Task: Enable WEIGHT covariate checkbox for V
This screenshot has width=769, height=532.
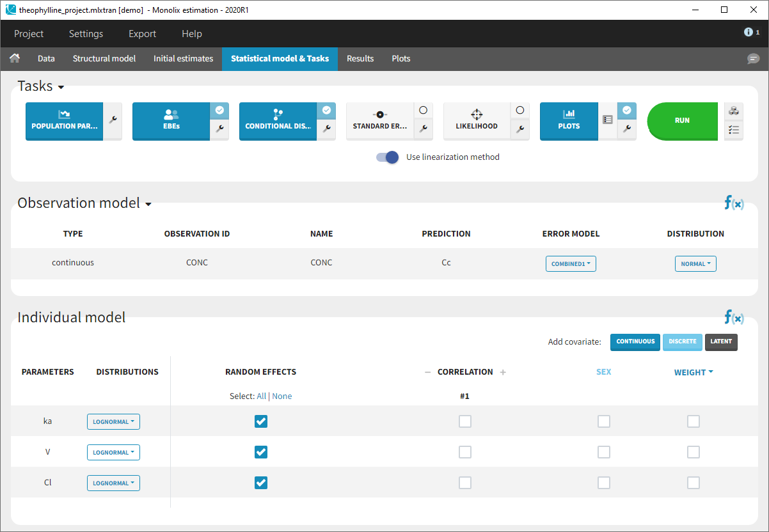Action: pos(693,452)
